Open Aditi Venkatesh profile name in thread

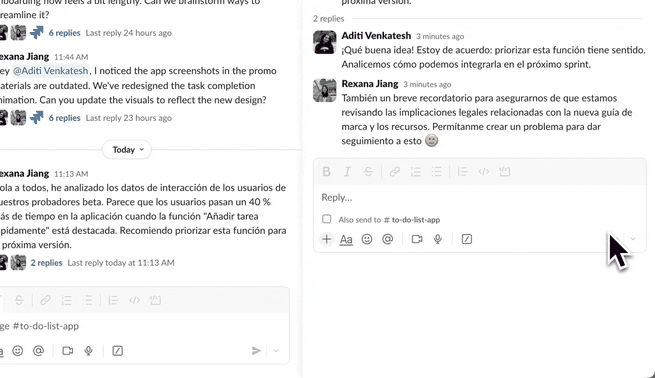tap(376, 36)
